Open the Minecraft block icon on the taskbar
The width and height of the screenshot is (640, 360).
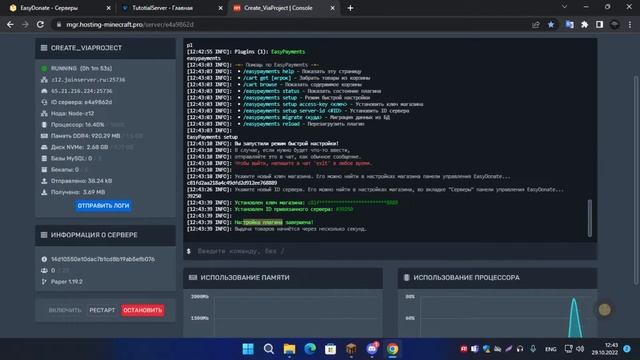351,349
